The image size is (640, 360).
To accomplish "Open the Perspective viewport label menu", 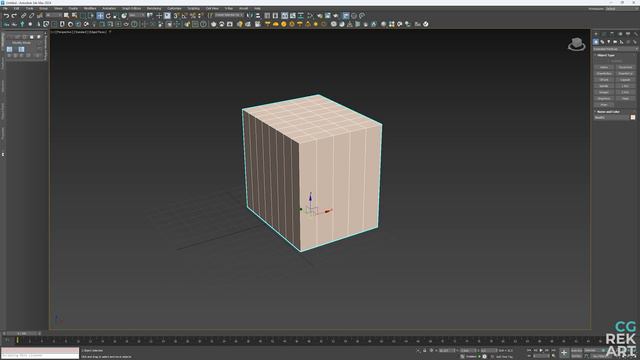I will click(64, 32).
